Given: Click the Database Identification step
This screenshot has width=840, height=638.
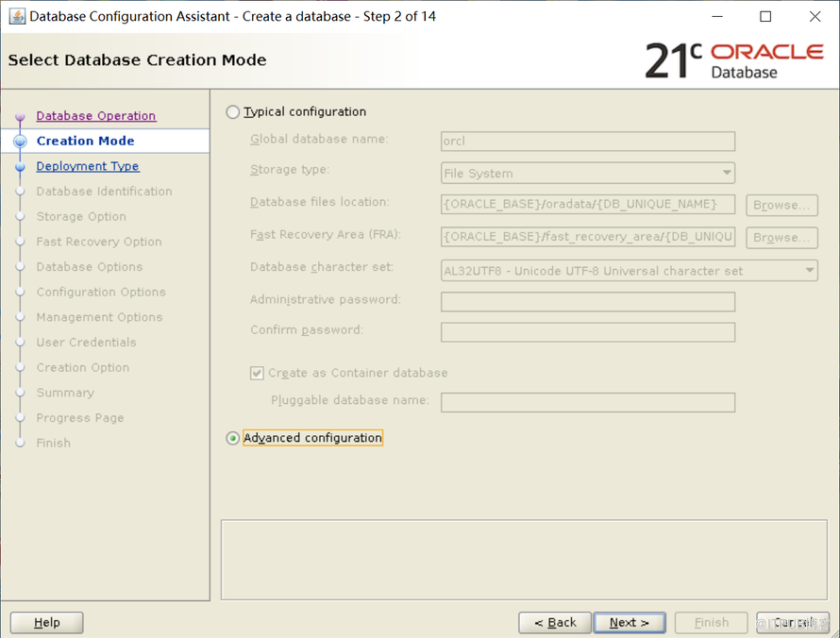Looking at the screenshot, I should (x=105, y=192).
